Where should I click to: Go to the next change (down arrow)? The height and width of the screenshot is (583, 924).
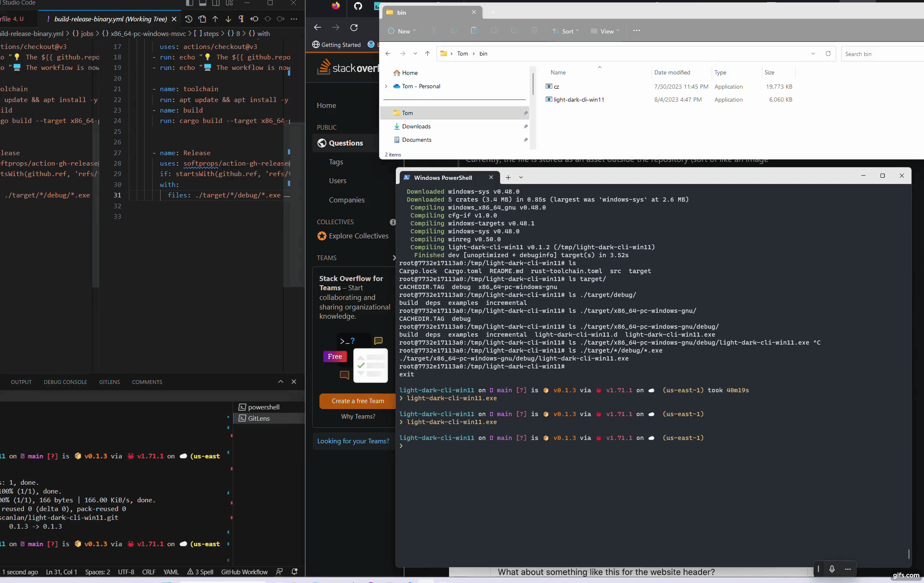point(228,19)
